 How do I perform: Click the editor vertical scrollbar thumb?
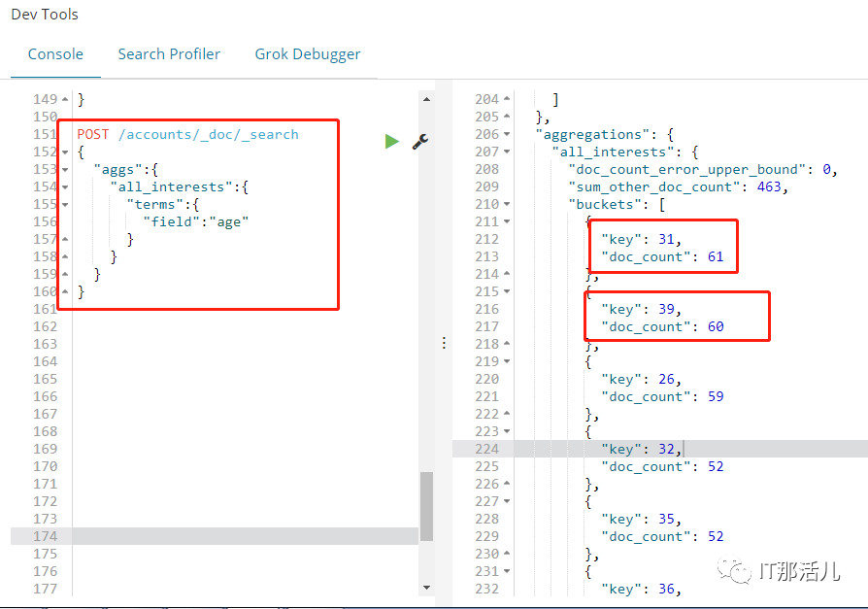click(x=426, y=506)
